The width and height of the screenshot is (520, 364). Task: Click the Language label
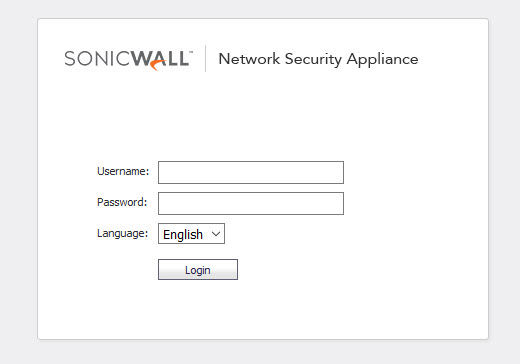pos(122,233)
